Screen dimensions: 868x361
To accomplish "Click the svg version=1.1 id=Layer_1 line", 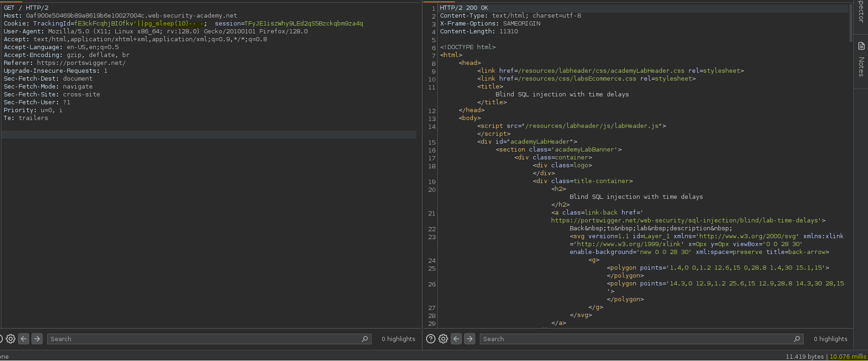I will pos(707,236).
